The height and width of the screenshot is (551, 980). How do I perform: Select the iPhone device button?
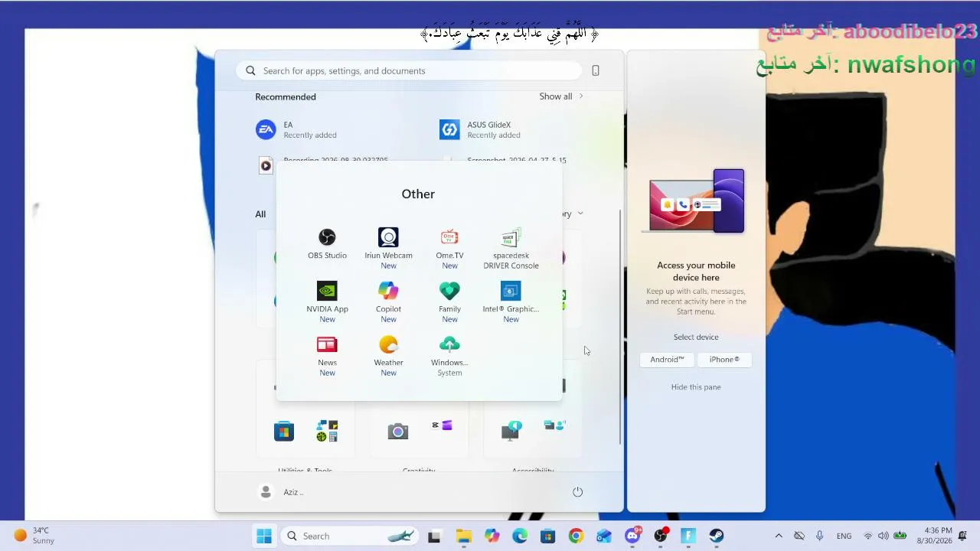(x=724, y=360)
